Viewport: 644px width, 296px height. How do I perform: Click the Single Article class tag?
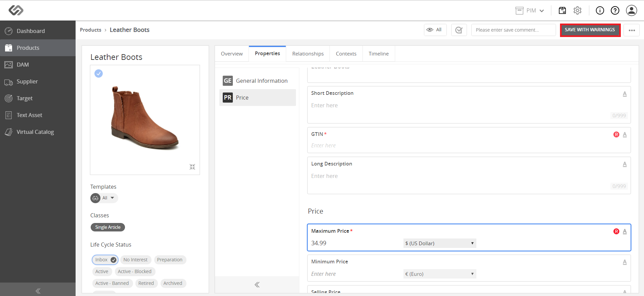pos(108,227)
